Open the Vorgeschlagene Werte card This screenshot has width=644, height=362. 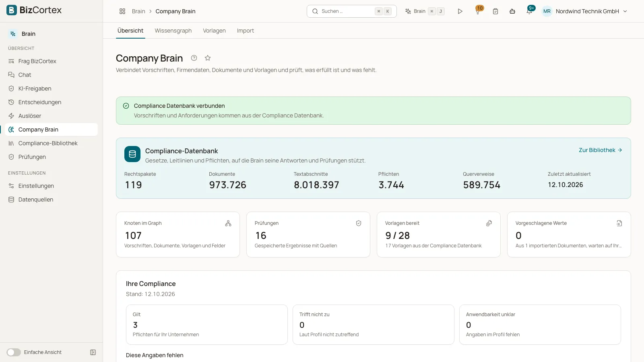click(569, 234)
